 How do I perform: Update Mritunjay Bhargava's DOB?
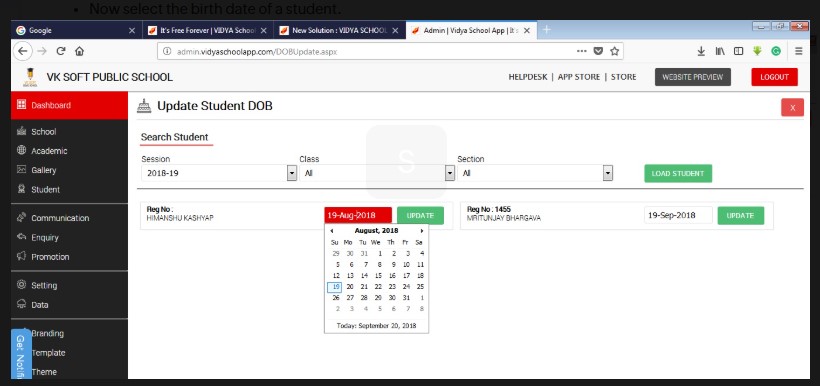741,215
